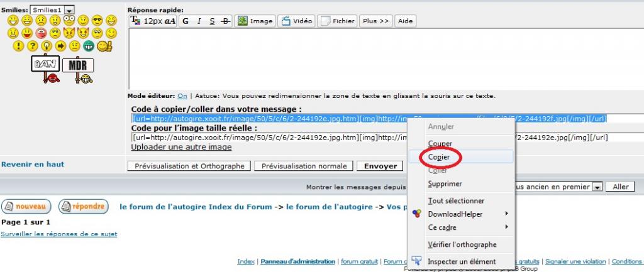Choose Supprimer in the context menu
The height and width of the screenshot is (272, 644).
coord(462,184)
